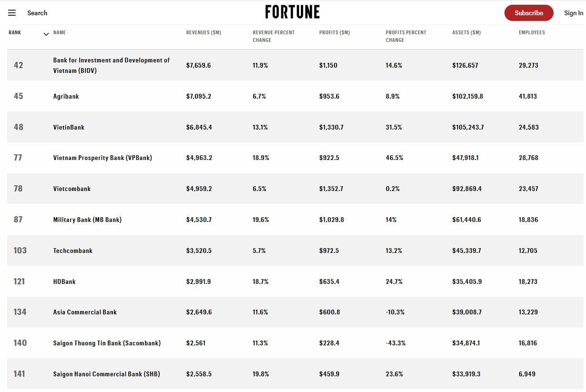Screen dimensions: 586x392
Task: Select VietinBank employees count 24,583
Action: (528, 127)
